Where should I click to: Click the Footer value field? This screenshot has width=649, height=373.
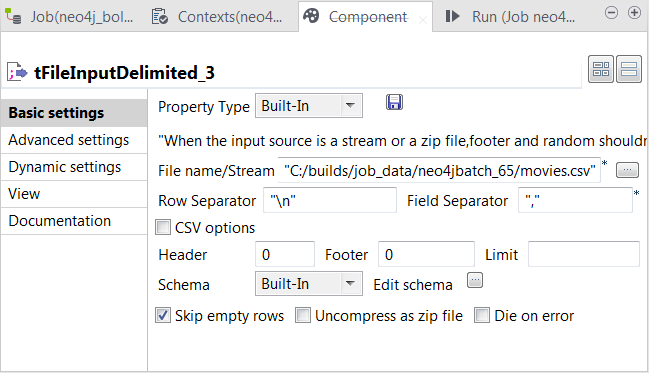click(426, 255)
